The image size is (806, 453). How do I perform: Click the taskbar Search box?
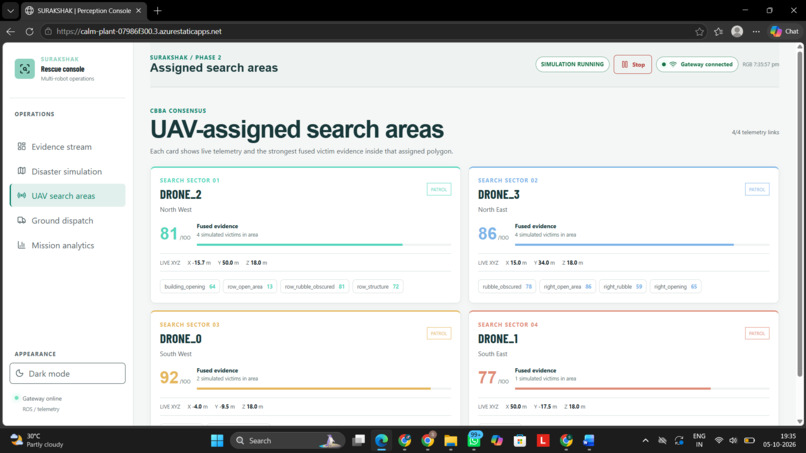[x=287, y=441]
